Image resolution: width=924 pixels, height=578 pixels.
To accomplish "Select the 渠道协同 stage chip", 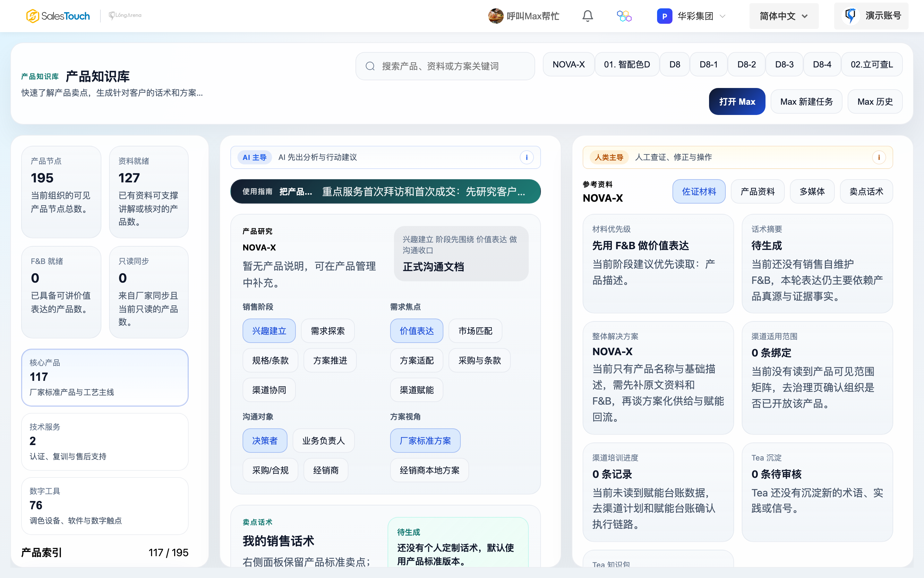I will click(269, 390).
